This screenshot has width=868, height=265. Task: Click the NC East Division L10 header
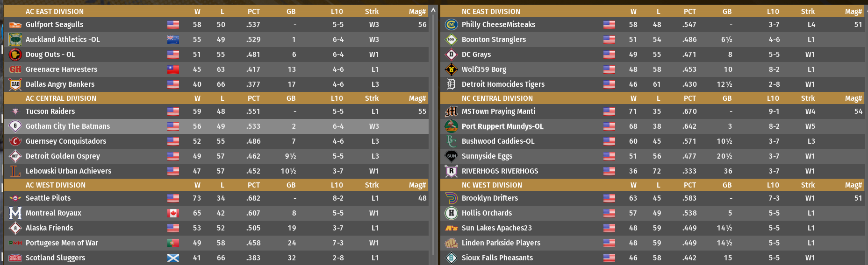(x=773, y=12)
